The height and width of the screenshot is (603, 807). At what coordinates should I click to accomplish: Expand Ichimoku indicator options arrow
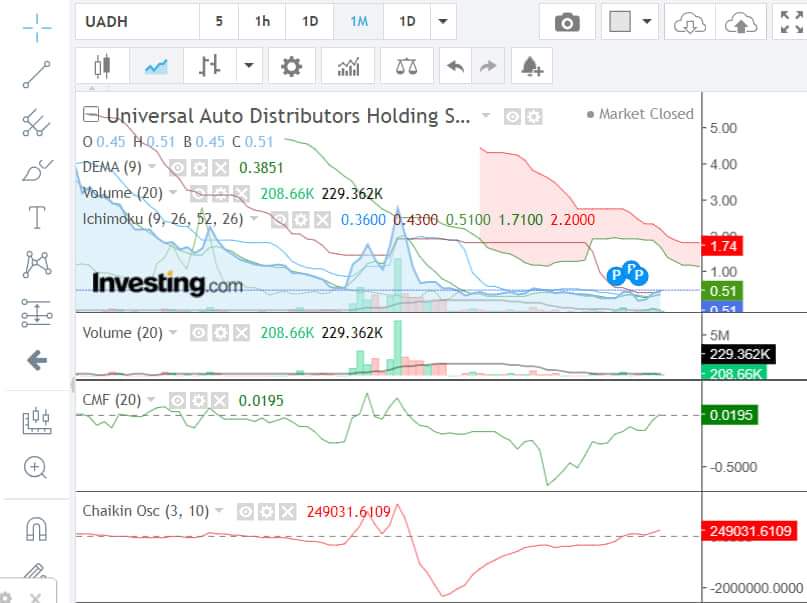[254, 219]
